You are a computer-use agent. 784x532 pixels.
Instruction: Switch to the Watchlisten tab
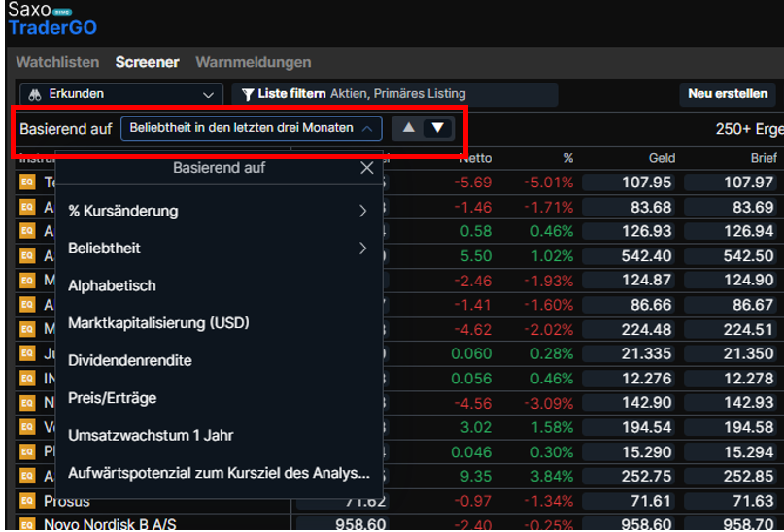coord(57,62)
